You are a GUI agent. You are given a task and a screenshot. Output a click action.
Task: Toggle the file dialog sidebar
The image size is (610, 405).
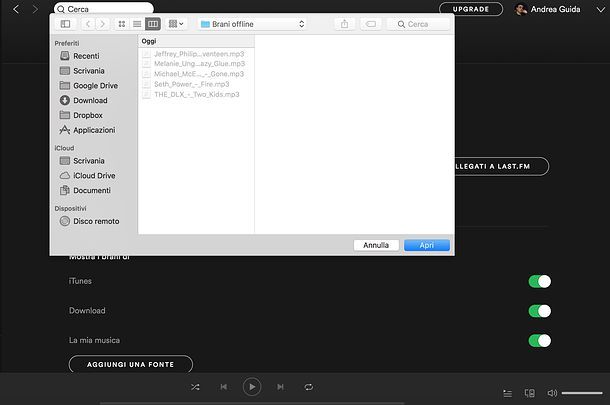coord(65,23)
